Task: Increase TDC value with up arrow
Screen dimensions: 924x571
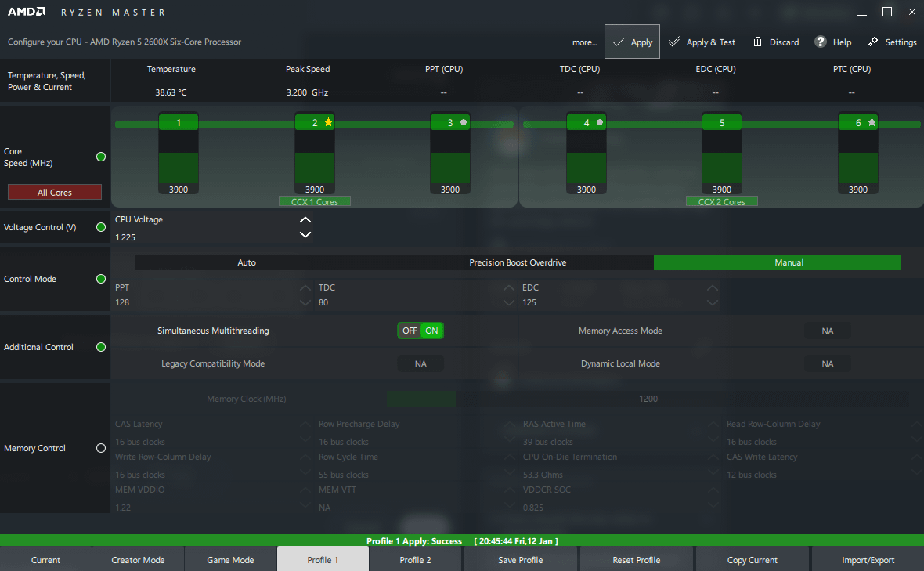Action: point(508,287)
